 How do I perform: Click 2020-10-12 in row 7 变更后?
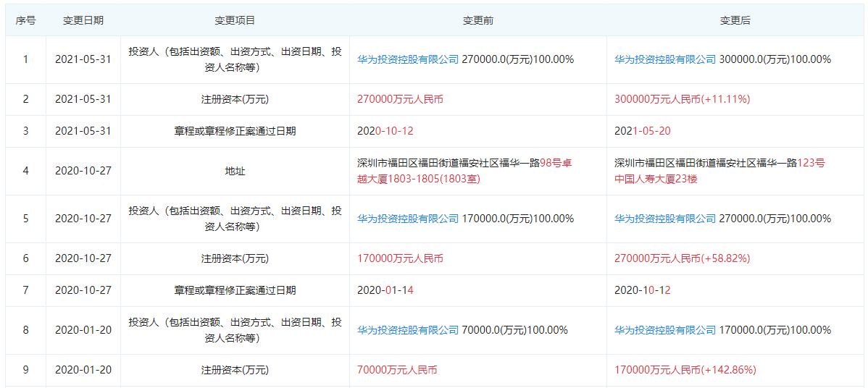point(643,290)
